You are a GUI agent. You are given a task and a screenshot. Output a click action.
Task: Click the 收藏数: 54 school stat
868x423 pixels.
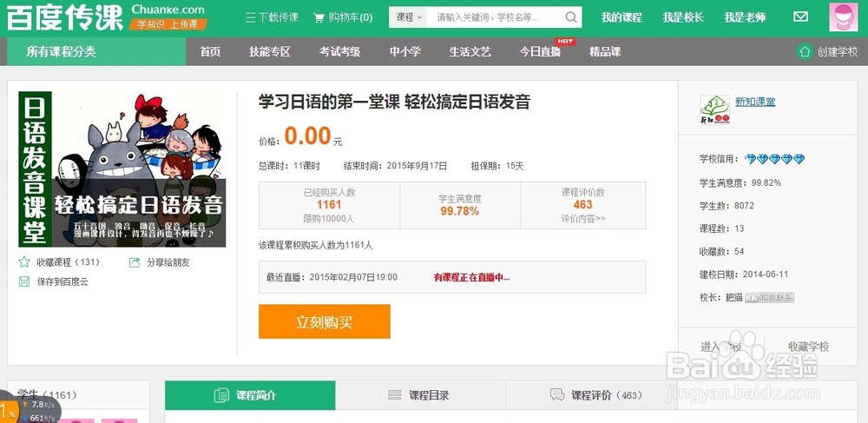722,251
